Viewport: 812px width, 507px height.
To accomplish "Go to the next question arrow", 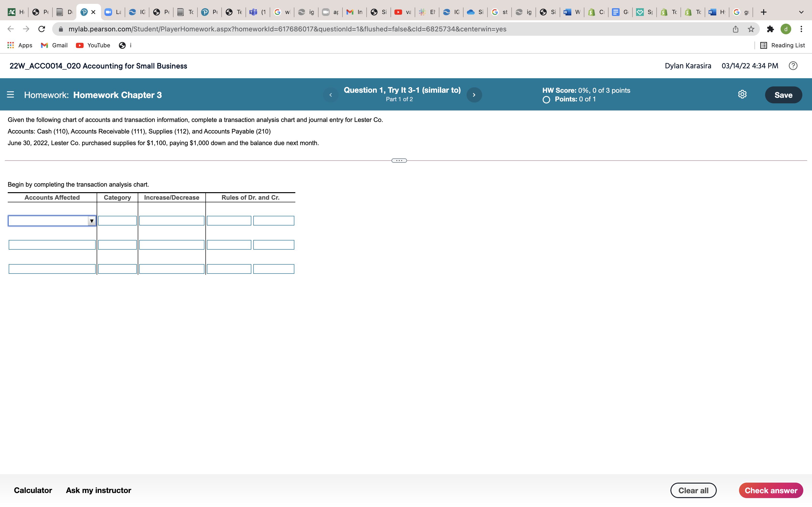I will click(474, 95).
